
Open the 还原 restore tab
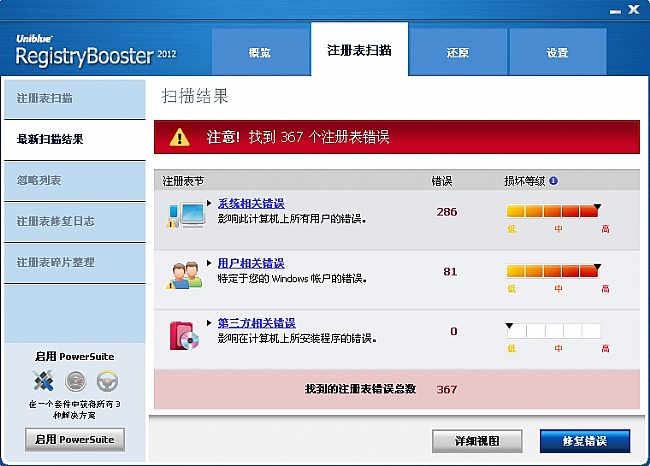458,52
